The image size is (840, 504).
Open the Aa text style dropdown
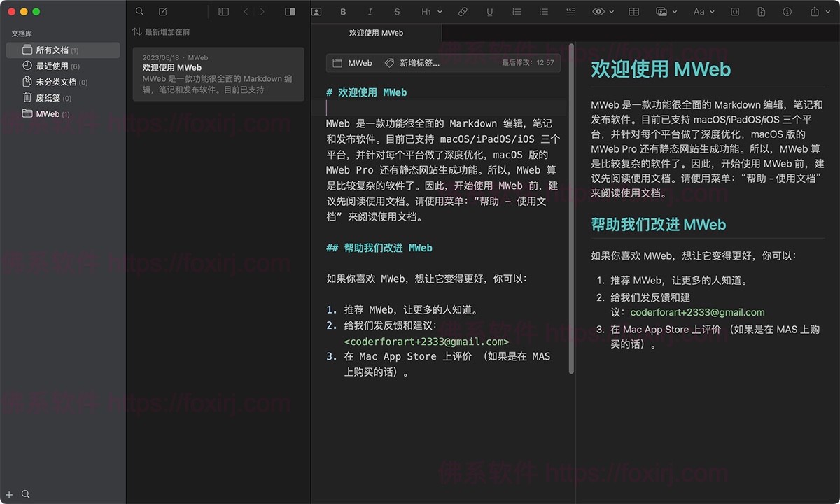coord(703,12)
